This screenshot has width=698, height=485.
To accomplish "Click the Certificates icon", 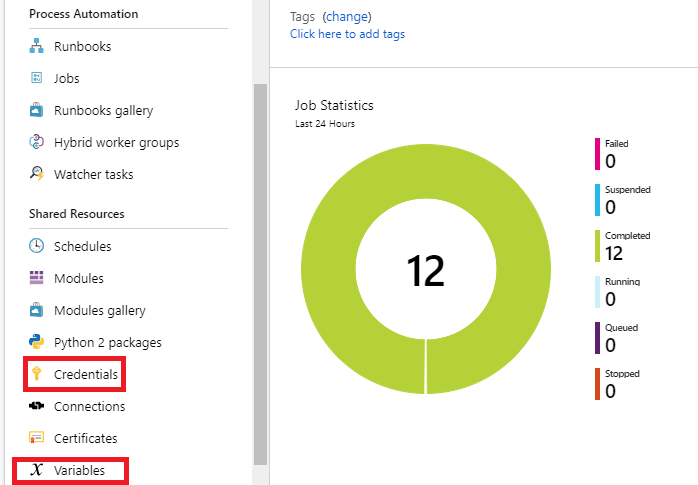I will (37, 438).
